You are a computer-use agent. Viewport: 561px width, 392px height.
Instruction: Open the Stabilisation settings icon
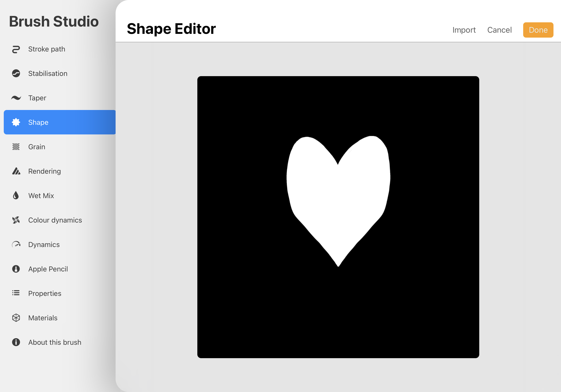(16, 73)
